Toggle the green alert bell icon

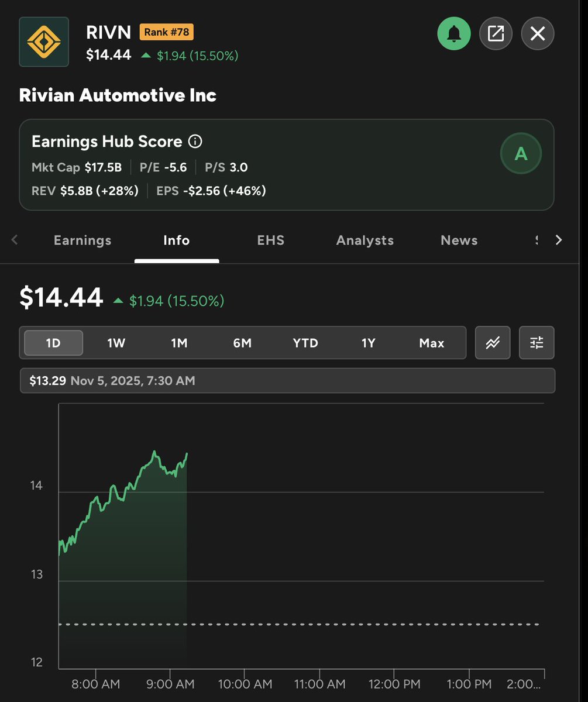(x=454, y=33)
